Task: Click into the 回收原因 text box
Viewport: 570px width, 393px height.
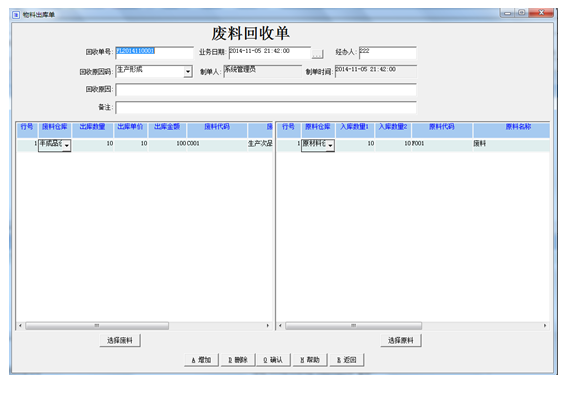Action: [x=266, y=89]
